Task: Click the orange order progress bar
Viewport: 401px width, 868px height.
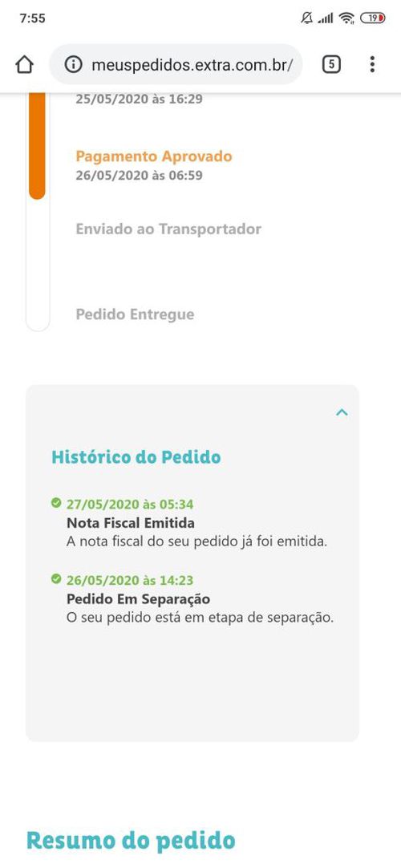Action: (x=37, y=146)
